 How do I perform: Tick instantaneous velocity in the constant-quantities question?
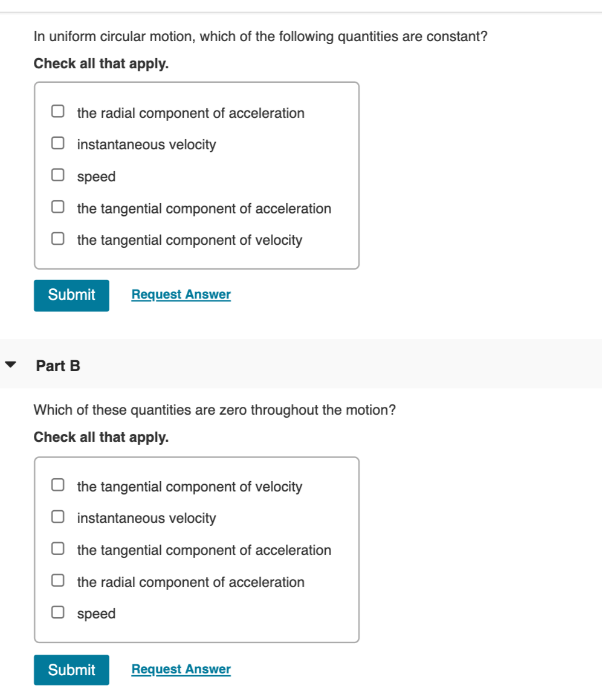click(x=57, y=144)
